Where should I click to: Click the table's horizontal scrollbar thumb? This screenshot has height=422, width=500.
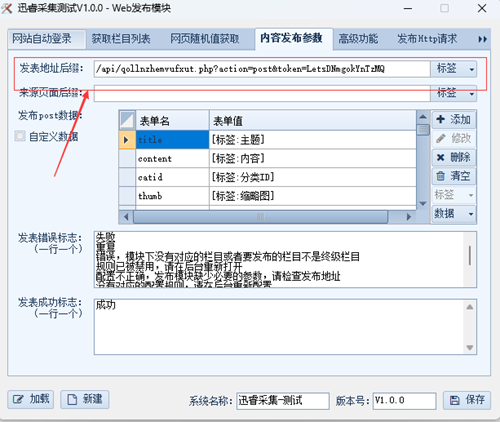point(261,217)
